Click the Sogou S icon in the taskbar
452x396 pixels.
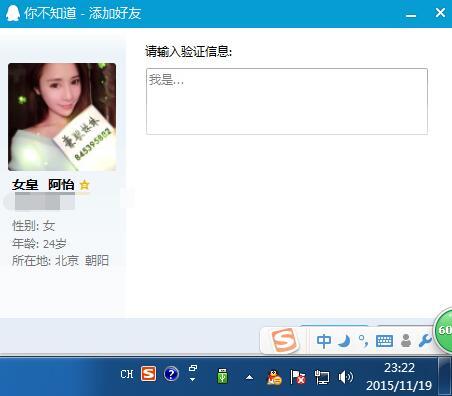tap(148, 374)
